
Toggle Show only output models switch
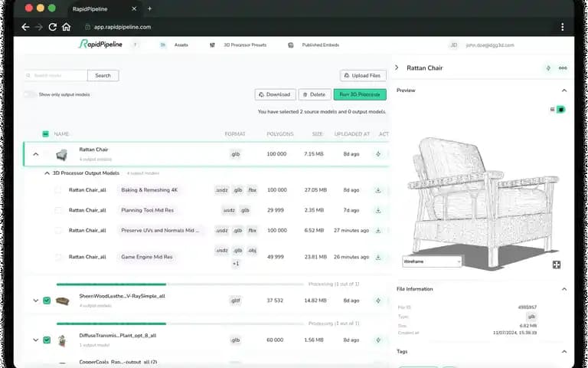pyautogui.click(x=31, y=94)
